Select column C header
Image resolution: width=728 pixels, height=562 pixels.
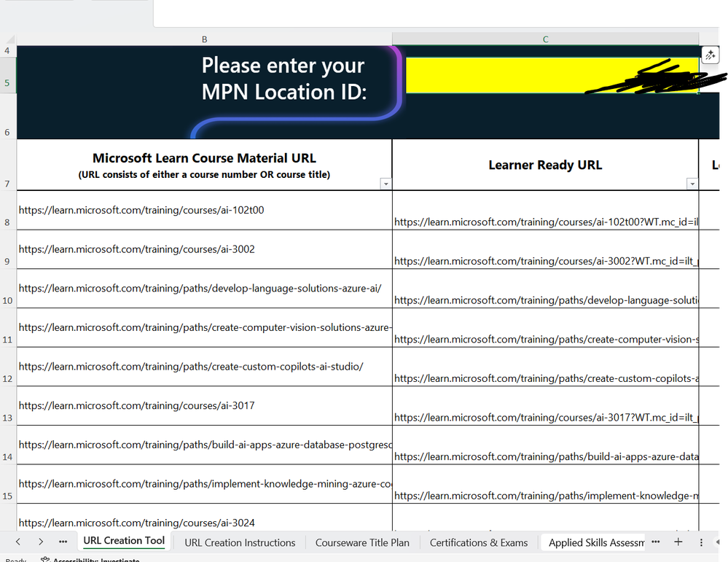coord(546,39)
